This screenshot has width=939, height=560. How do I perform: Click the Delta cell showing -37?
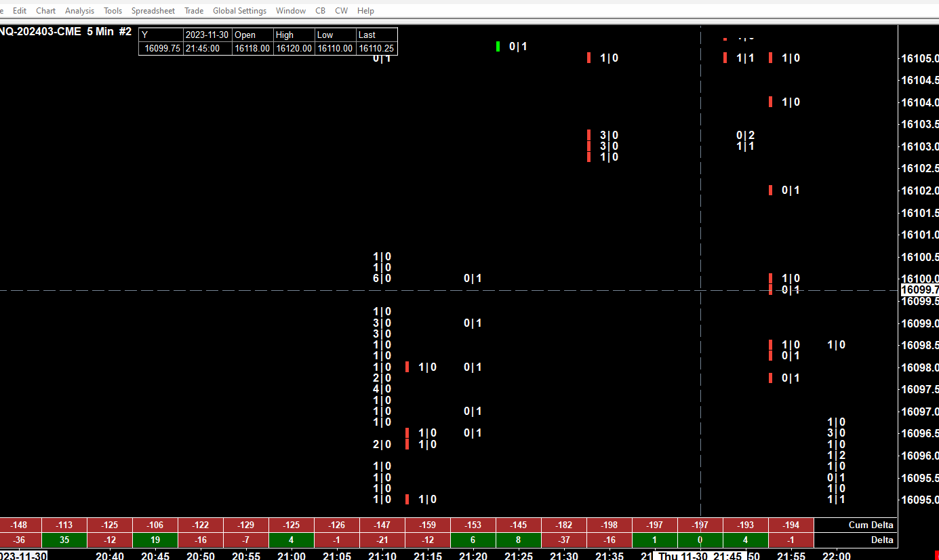[x=564, y=540]
